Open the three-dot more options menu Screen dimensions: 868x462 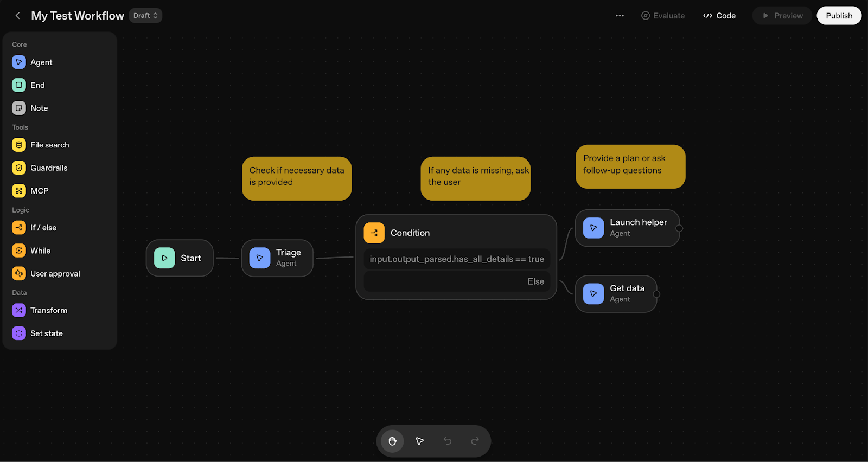pos(620,16)
